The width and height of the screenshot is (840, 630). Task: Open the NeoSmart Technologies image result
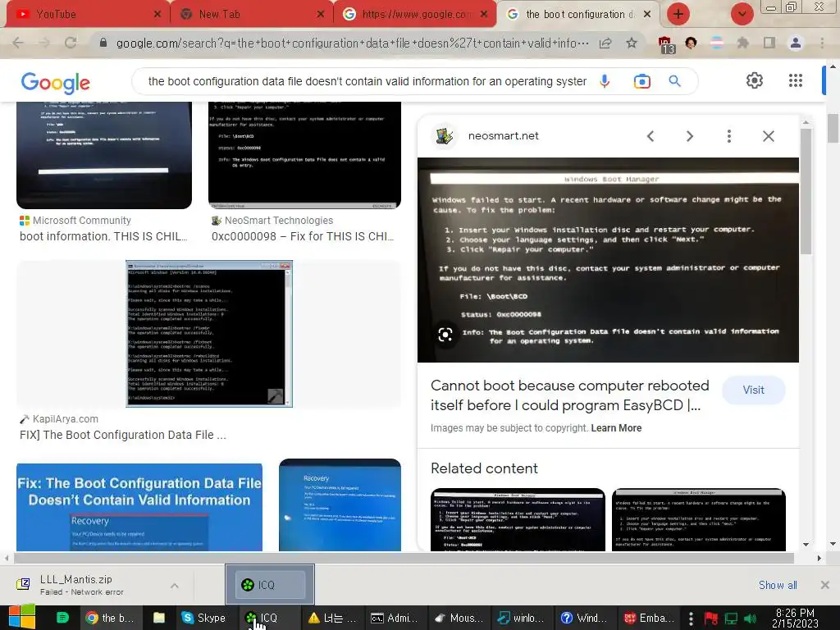[304, 155]
